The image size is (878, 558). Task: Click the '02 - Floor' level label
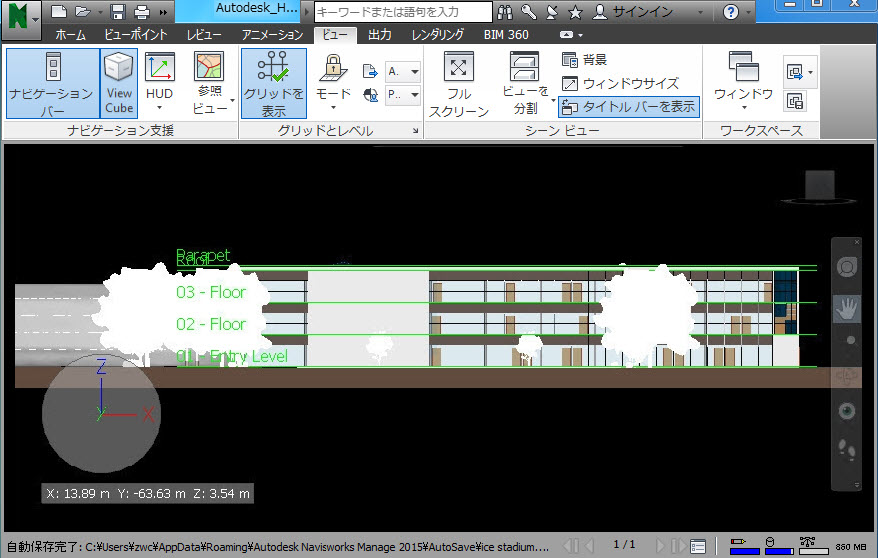(x=211, y=324)
